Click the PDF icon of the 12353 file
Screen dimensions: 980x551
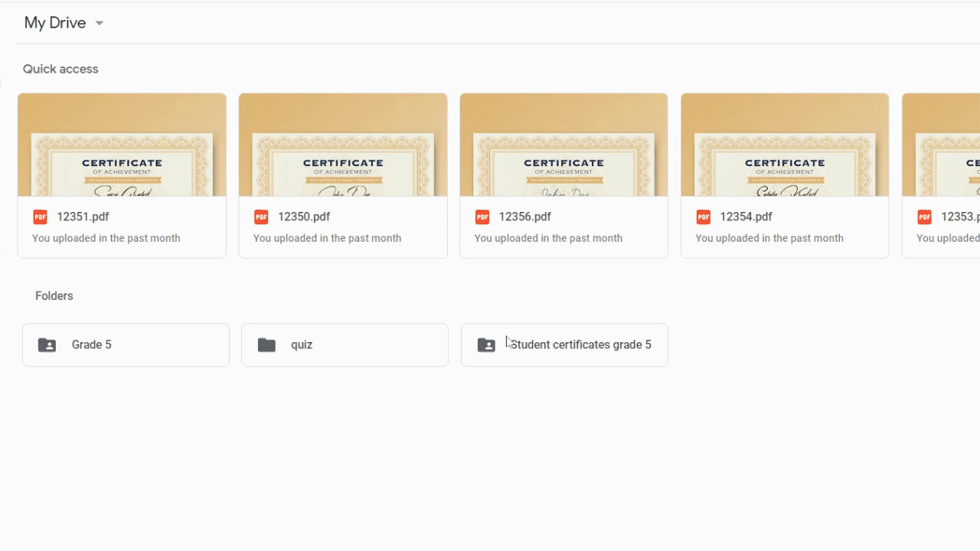[924, 217]
